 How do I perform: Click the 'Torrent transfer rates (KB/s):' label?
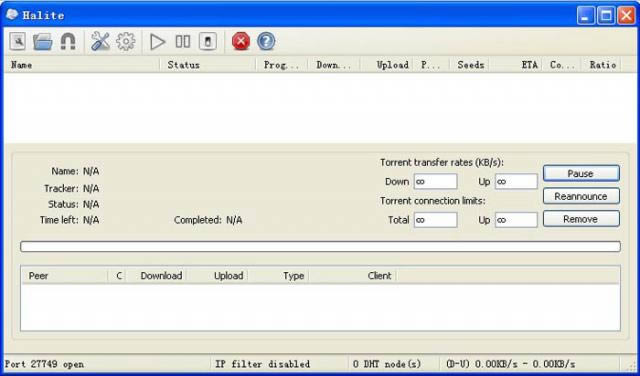point(442,162)
